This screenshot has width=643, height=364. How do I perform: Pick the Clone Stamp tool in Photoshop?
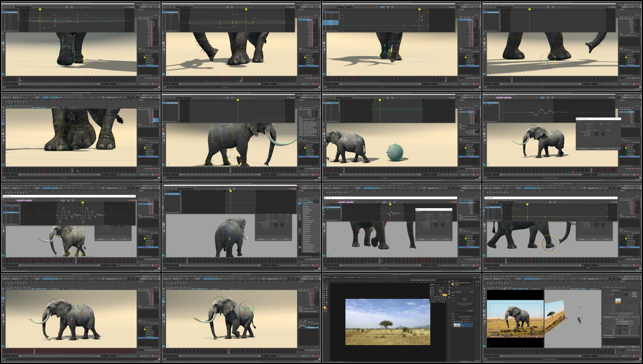327,291
